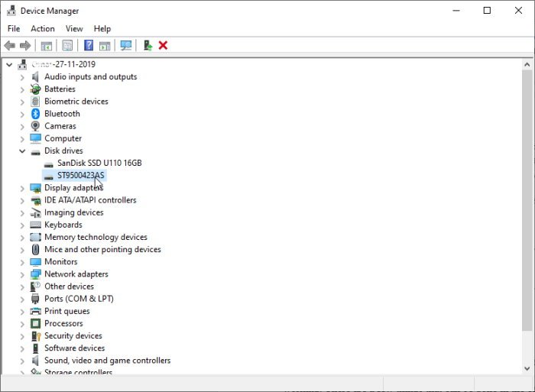This screenshot has width=535, height=392.
Task: Open the Action menu
Action: (x=43, y=29)
